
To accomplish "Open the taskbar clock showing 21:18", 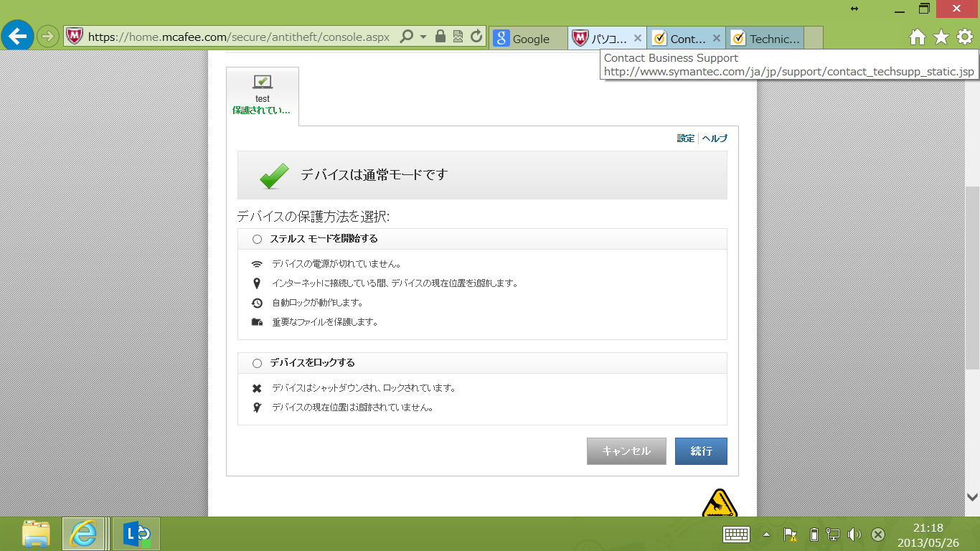I will [930, 535].
